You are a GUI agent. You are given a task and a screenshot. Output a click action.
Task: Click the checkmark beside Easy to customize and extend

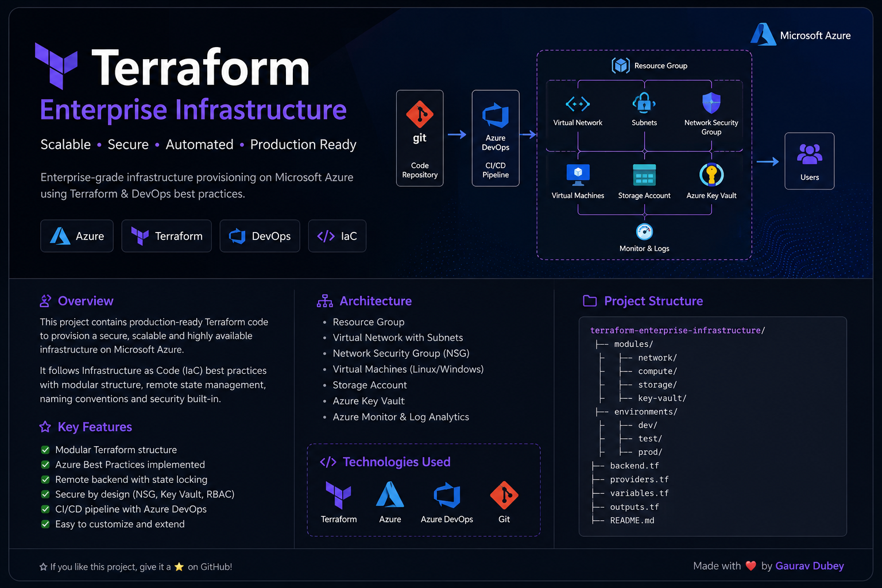45,524
